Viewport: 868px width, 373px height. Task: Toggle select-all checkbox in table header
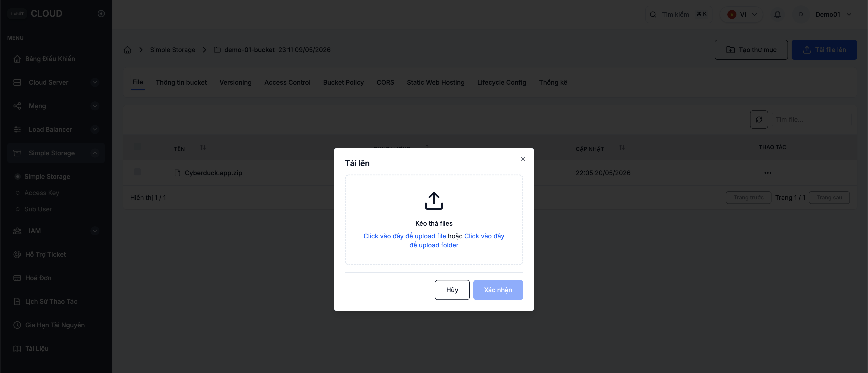(137, 146)
